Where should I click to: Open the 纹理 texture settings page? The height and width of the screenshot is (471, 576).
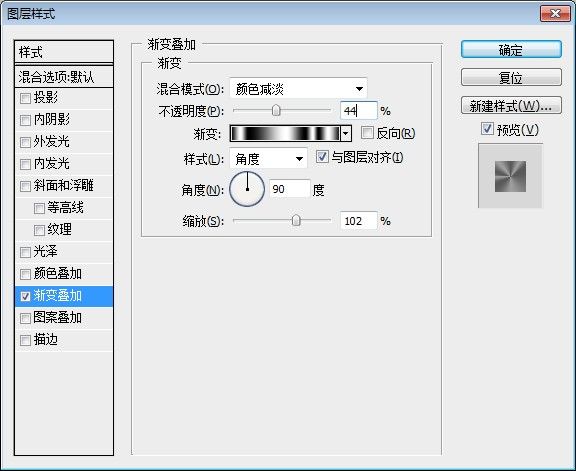tap(60, 230)
